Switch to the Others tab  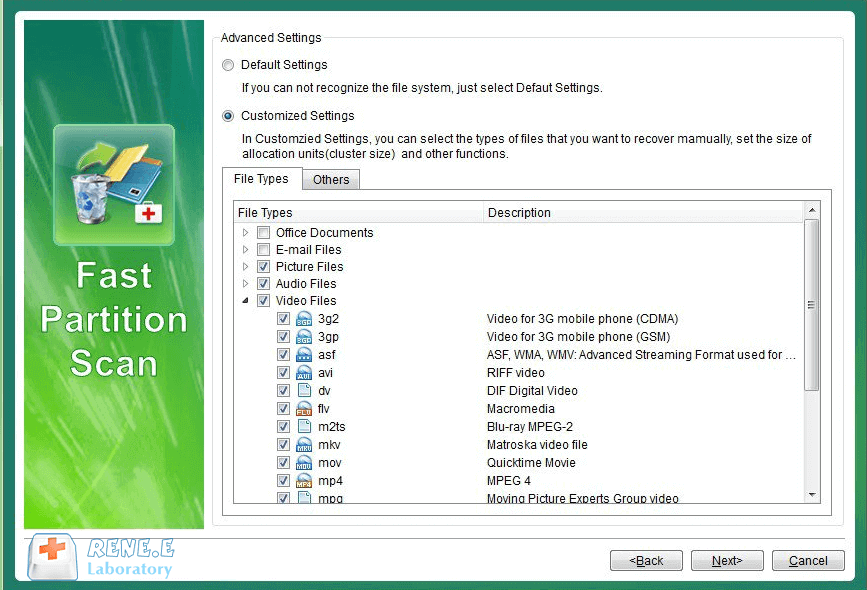(x=331, y=180)
